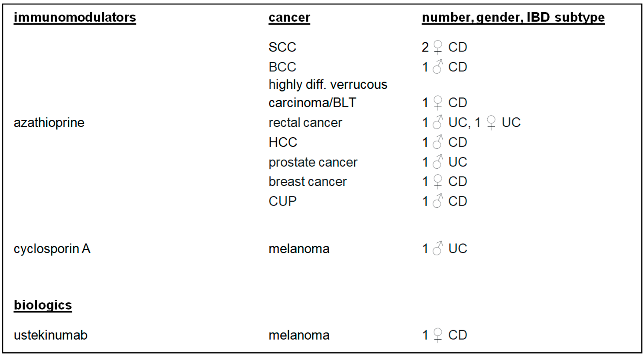Click the female symbol beside breast cancer
Image resolution: width=644 pixels, height=356 pixels.
point(437,181)
